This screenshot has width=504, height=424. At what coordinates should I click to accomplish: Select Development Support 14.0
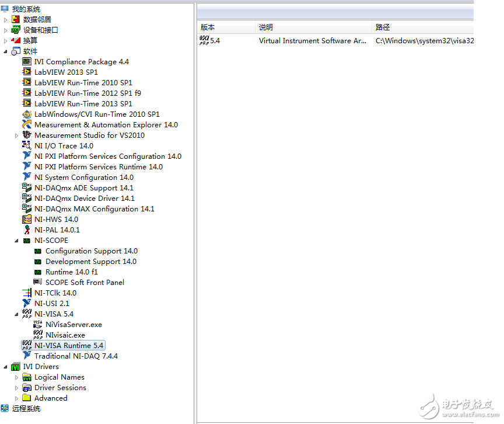tap(91, 262)
